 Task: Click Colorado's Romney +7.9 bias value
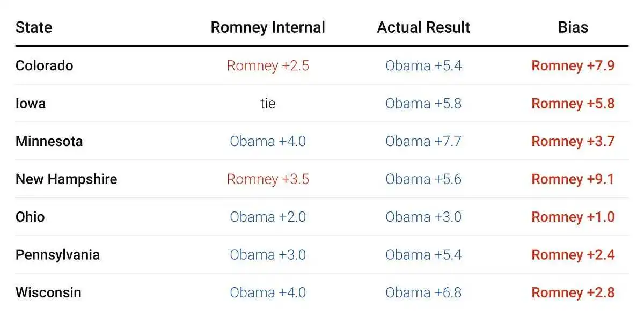pyautogui.click(x=573, y=65)
